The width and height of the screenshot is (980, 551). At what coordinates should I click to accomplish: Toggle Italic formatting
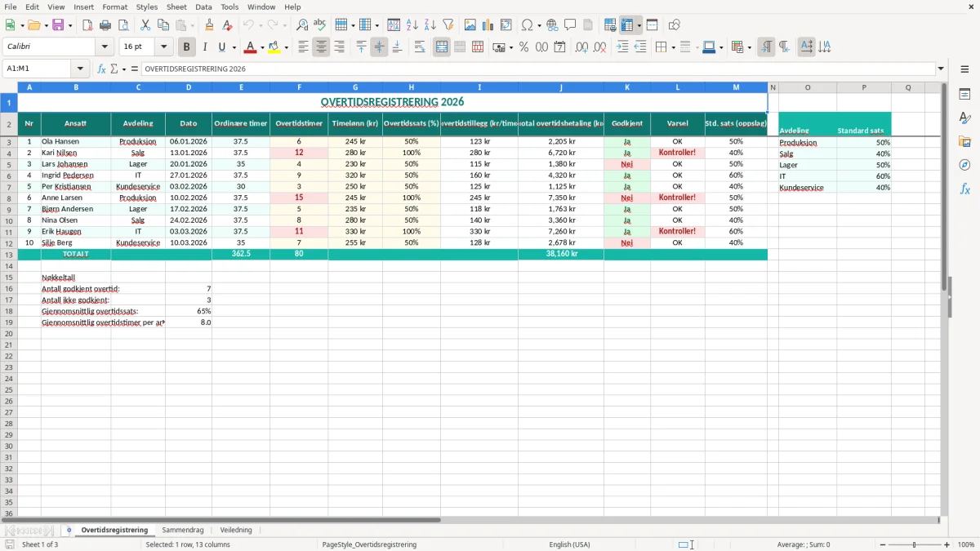pyautogui.click(x=205, y=47)
